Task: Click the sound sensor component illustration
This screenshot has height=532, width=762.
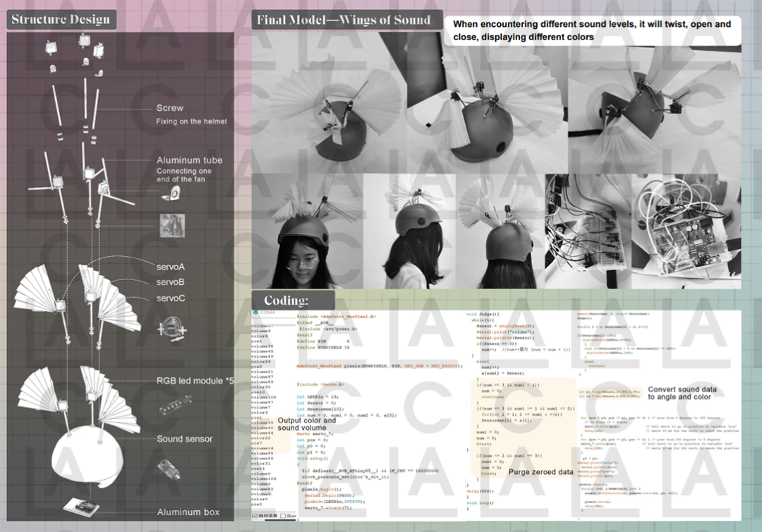Action: pyautogui.click(x=169, y=469)
